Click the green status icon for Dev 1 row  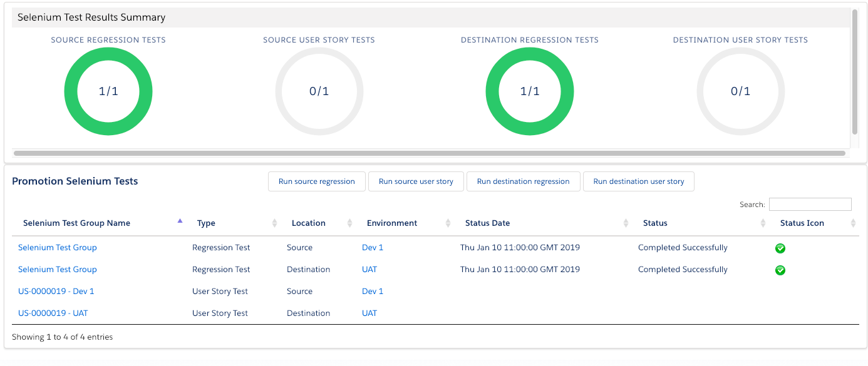[x=780, y=248]
